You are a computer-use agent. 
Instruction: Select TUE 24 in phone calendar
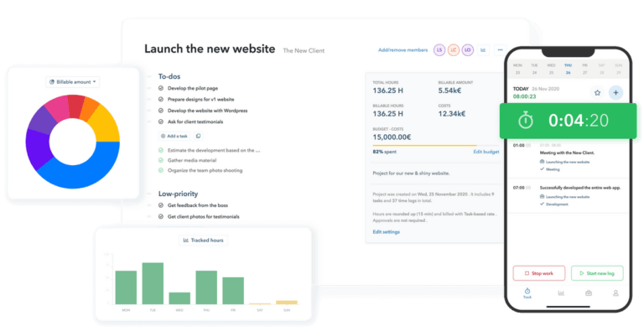(534, 69)
